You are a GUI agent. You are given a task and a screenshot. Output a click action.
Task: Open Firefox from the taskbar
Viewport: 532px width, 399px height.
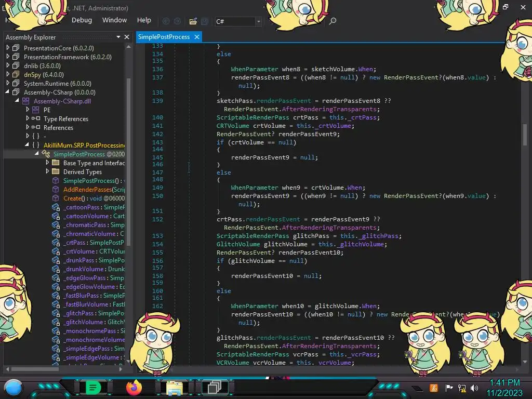tap(134, 387)
